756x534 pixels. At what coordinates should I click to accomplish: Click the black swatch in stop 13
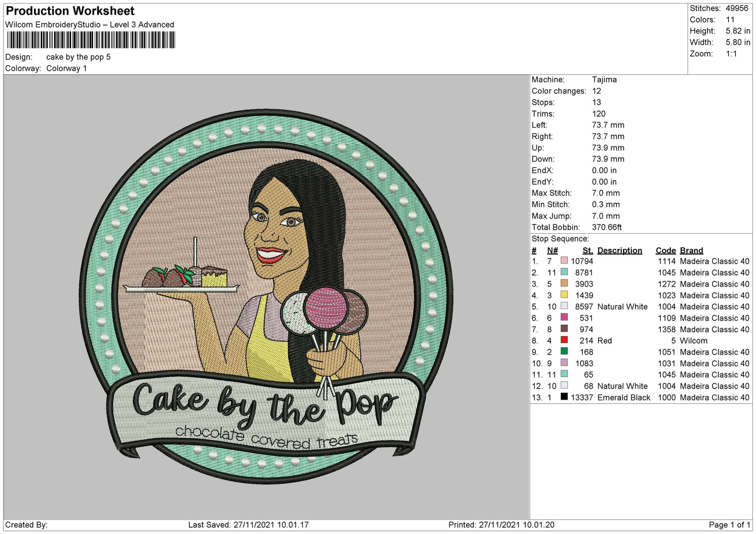pyautogui.click(x=564, y=397)
